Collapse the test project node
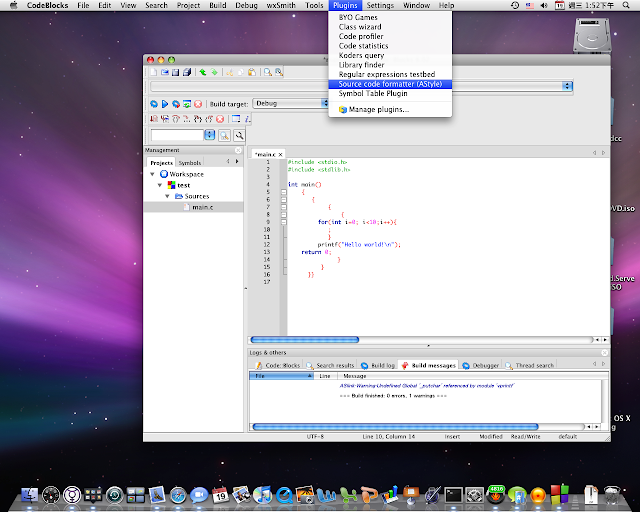 click(x=160, y=185)
